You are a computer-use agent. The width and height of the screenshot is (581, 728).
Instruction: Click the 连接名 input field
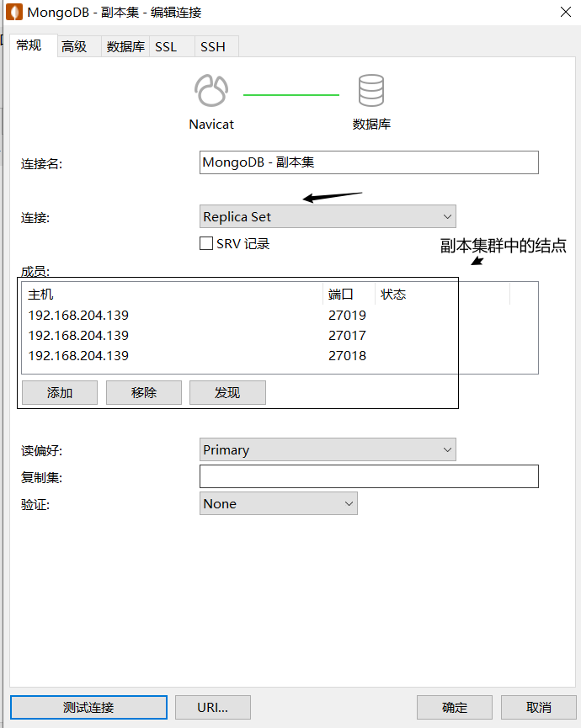[x=369, y=162]
